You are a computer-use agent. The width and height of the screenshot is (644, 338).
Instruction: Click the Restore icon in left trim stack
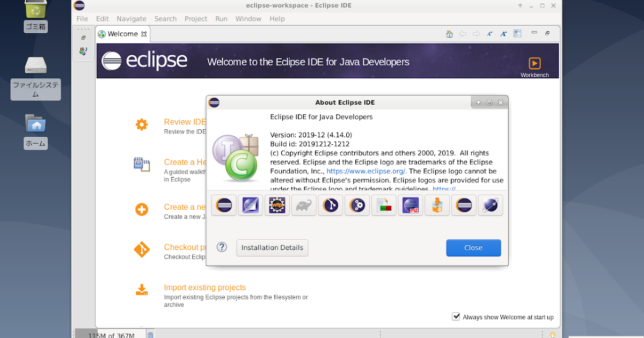point(83,38)
